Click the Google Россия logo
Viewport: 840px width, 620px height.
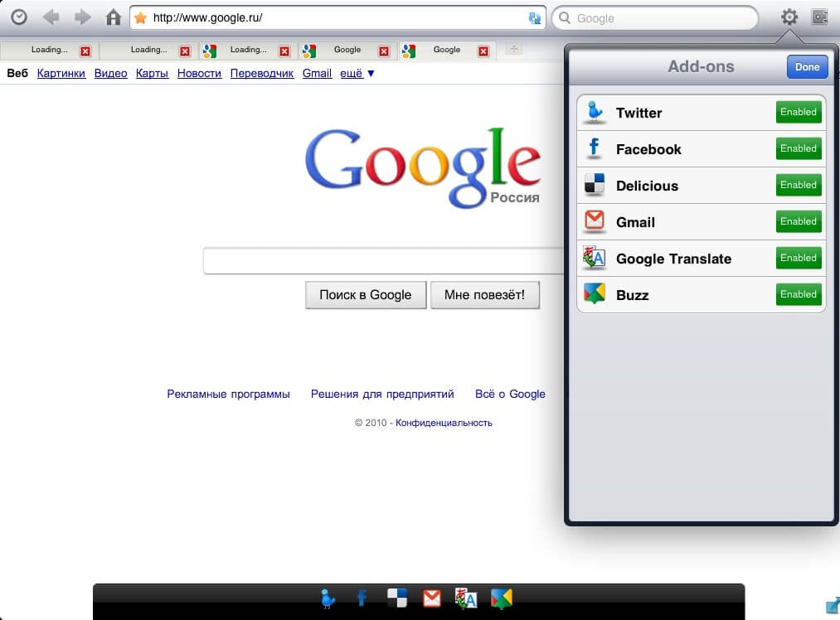(x=423, y=167)
